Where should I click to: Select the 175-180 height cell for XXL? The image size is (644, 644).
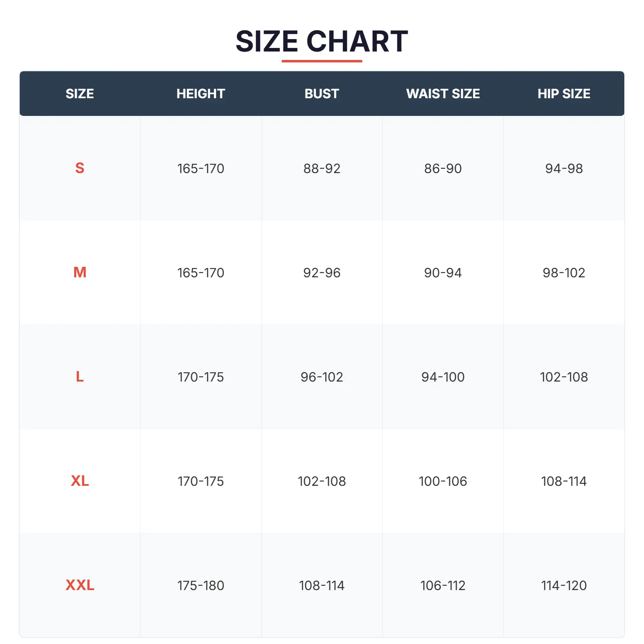click(x=200, y=586)
